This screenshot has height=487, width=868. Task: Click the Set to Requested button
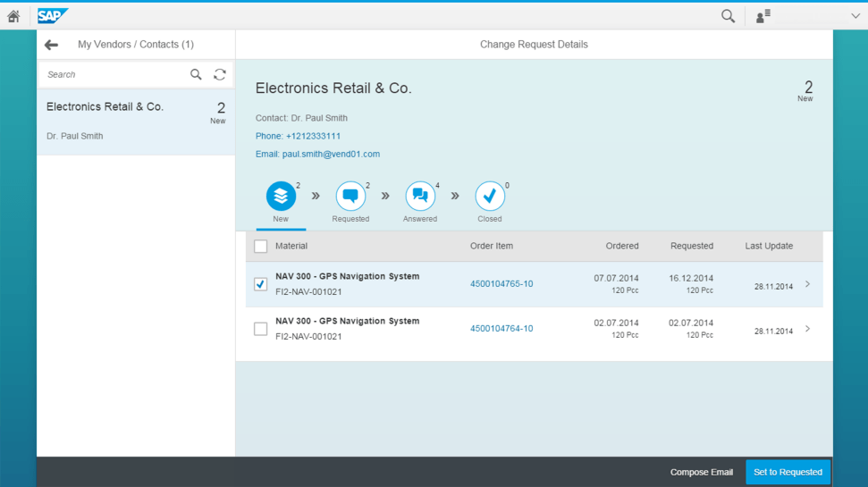(x=788, y=472)
